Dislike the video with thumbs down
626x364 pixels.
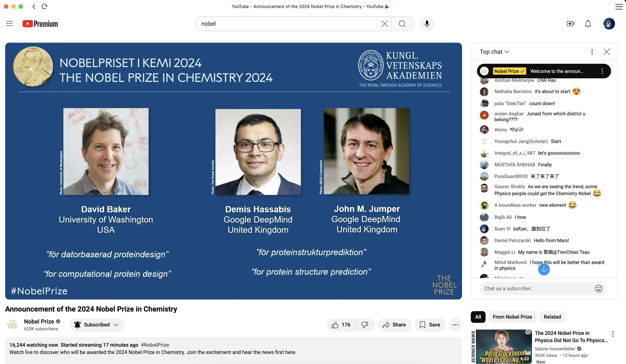(364, 324)
